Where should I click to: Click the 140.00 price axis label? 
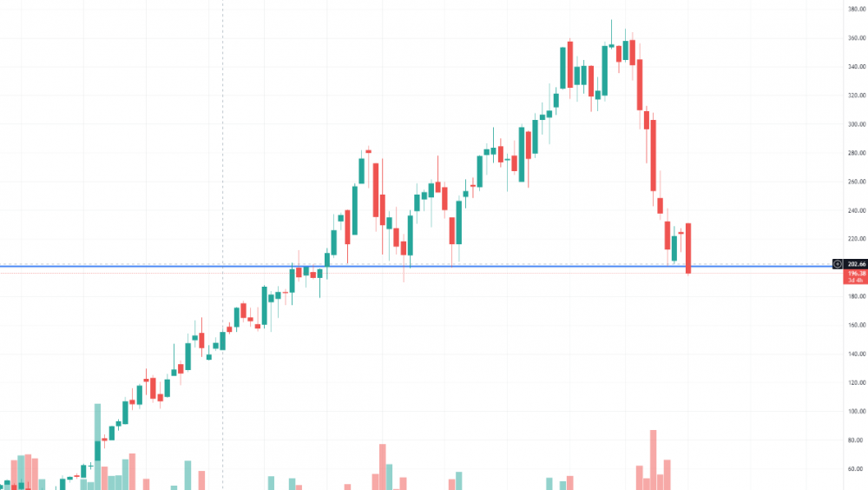pyautogui.click(x=856, y=354)
